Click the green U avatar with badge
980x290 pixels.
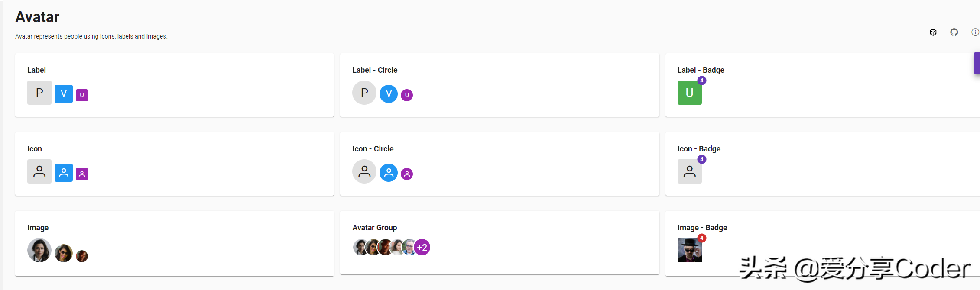(x=690, y=93)
